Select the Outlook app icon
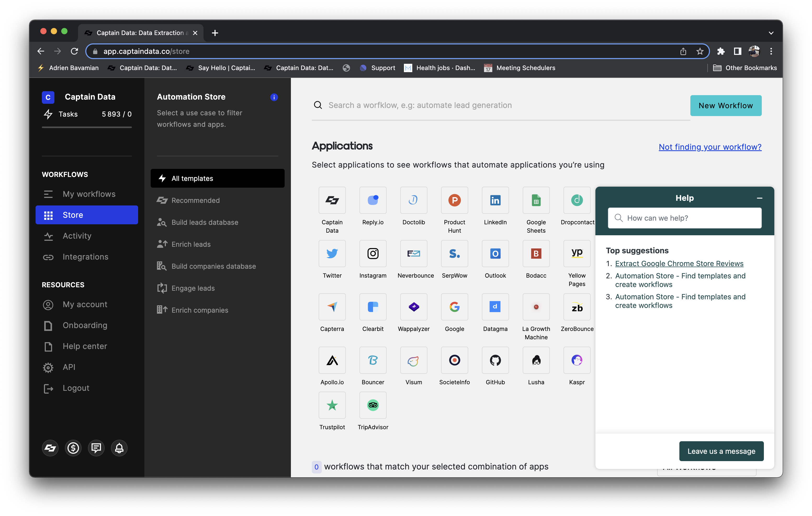The image size is (812, 516). pyautogui.click(x=495, y=254)
